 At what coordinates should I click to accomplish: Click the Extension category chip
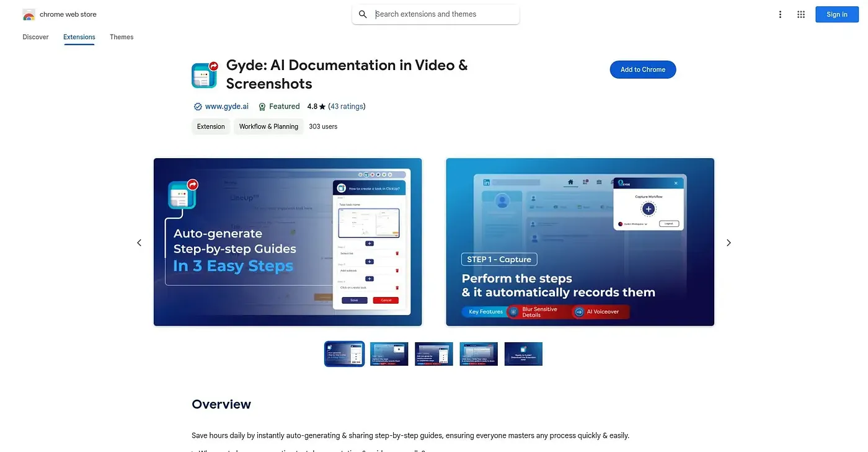click(211, 126)
